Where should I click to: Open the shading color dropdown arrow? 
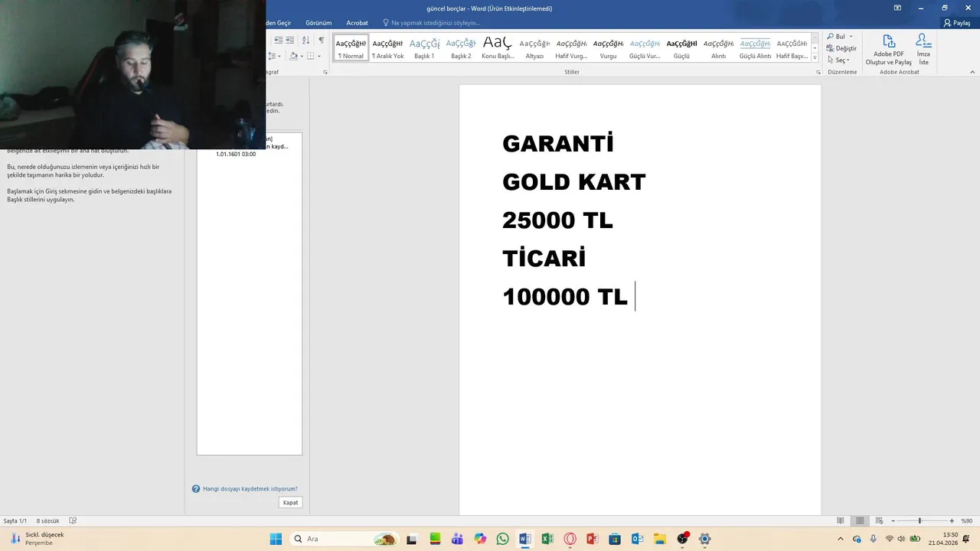(x=301, y=56)
